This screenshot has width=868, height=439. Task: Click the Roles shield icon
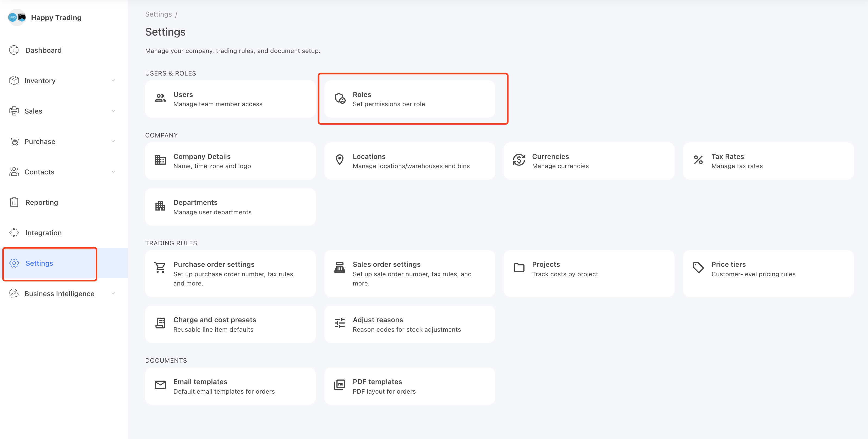(x=340, y=98)
